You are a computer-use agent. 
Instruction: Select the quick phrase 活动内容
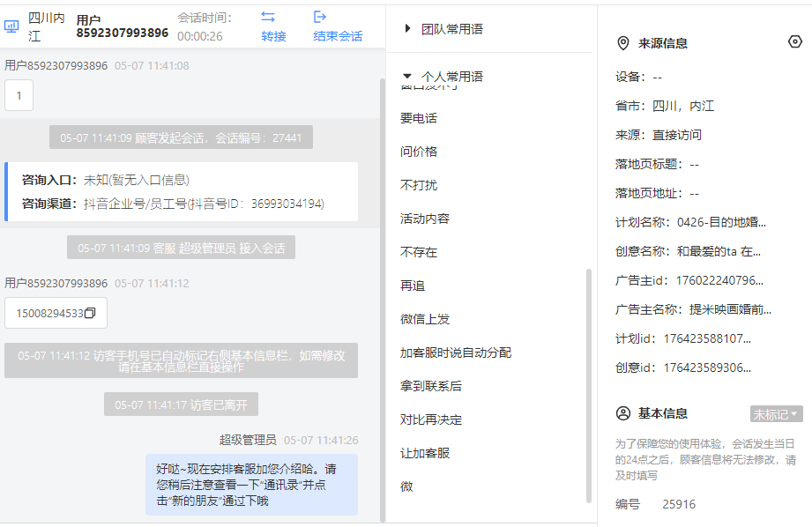425,219
